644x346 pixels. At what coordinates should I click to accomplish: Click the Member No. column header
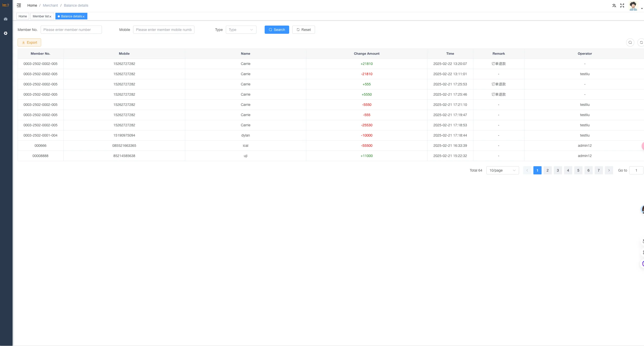pos(40,54)
